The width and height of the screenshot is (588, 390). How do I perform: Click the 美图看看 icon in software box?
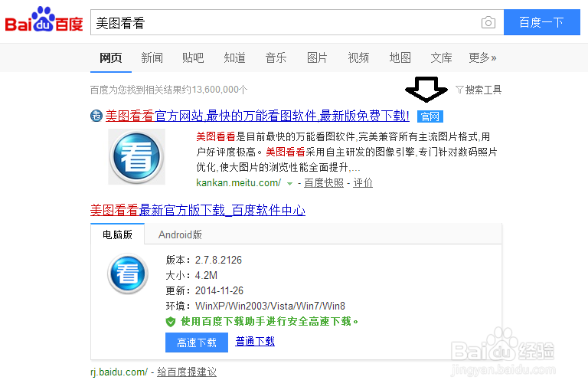tap(128, 274)
